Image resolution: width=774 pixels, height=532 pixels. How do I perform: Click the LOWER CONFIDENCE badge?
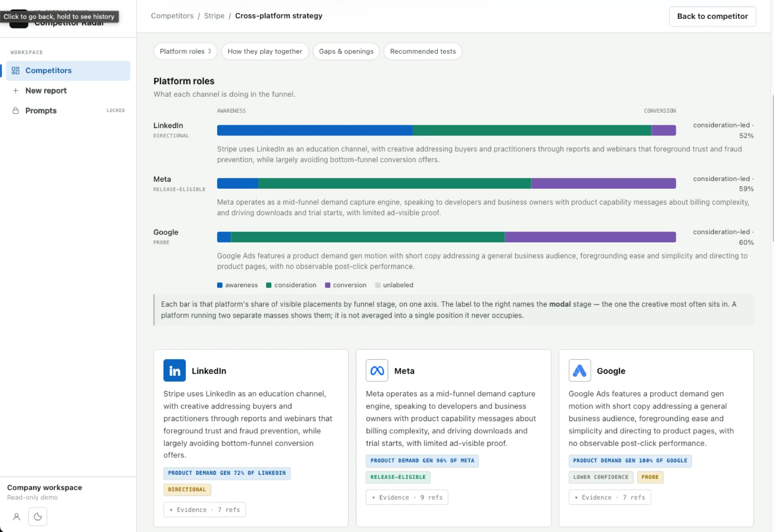pos(601,477)
